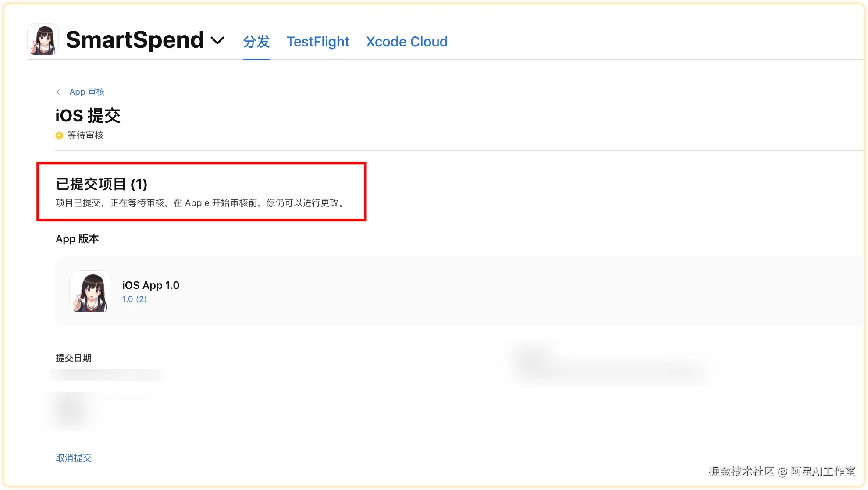Click the SmartSpend app avatar icon in header

tap(43, 40)
